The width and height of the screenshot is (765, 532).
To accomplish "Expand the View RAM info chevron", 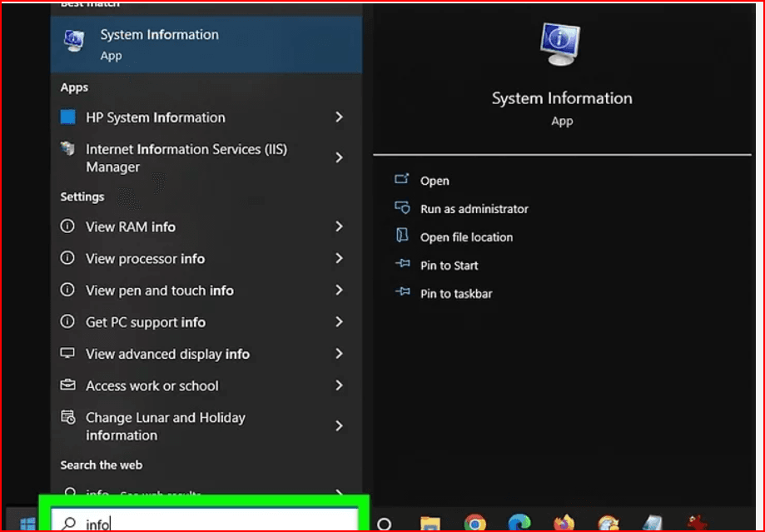I will pos(339,226).
